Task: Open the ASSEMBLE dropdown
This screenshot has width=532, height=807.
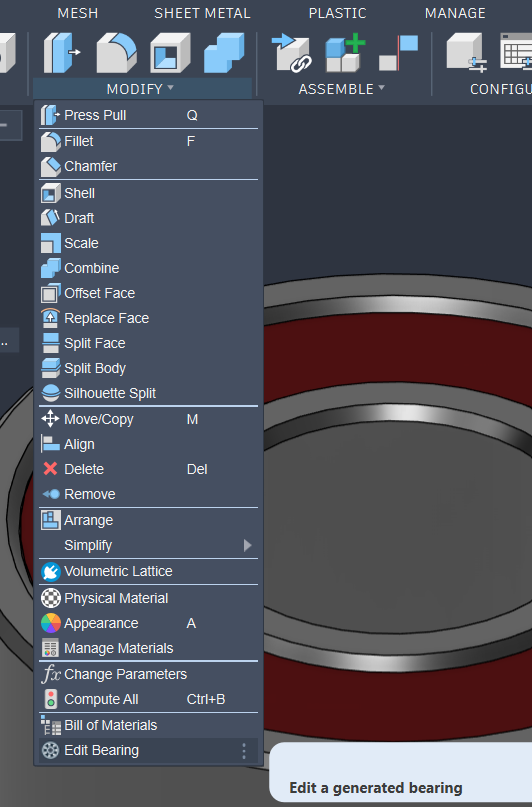Action: (x=342, y=89)
